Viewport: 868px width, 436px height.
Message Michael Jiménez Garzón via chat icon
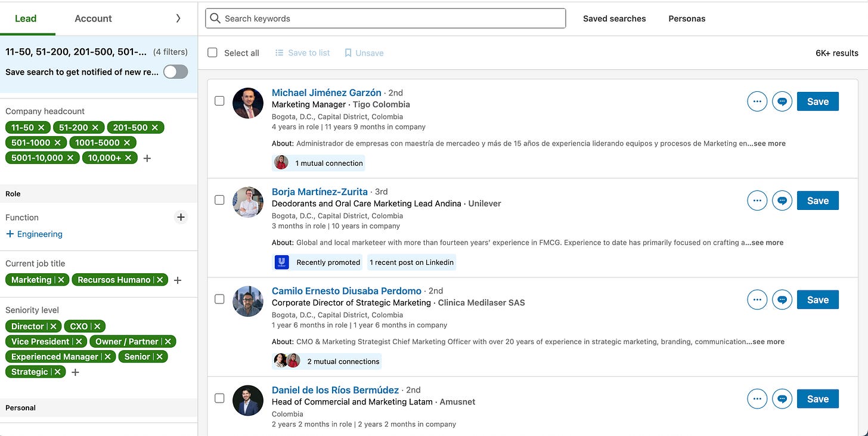click(x=782, y=101)
